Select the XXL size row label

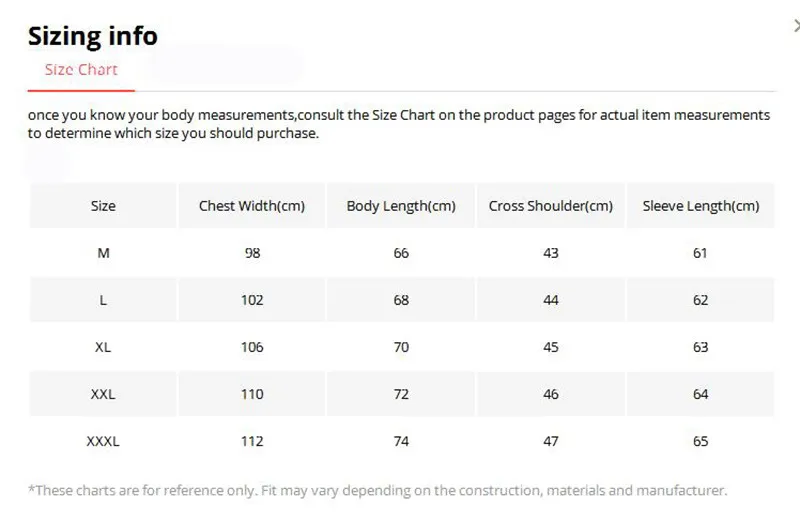coord(103,394)
